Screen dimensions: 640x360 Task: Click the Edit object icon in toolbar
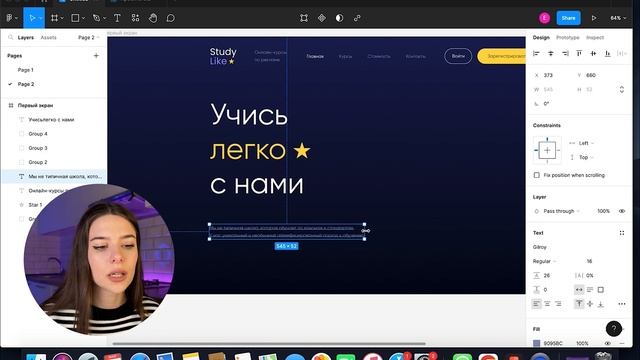(x=304, y=18)
